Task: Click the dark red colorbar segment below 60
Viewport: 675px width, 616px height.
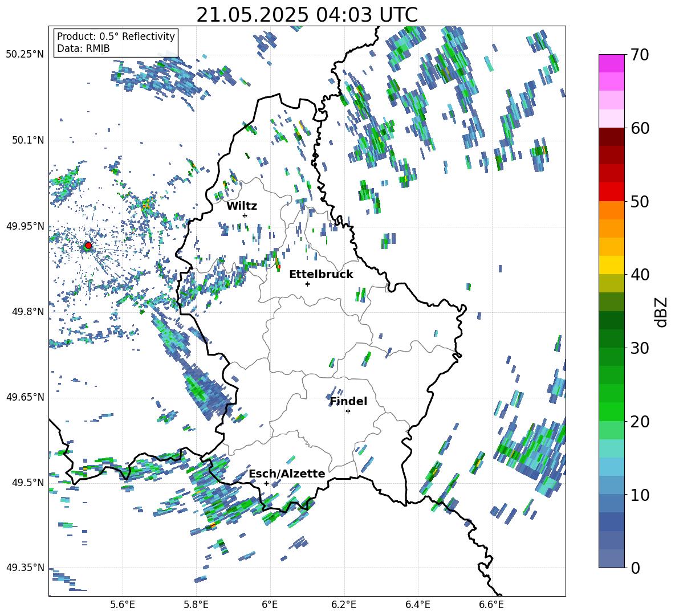Action: (611, 137)
